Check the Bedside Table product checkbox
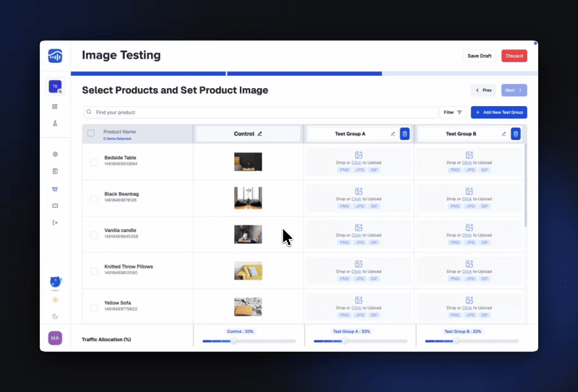The width and height of the screenshot is (578, 392). pyautogui.click(x=94, y=162)
